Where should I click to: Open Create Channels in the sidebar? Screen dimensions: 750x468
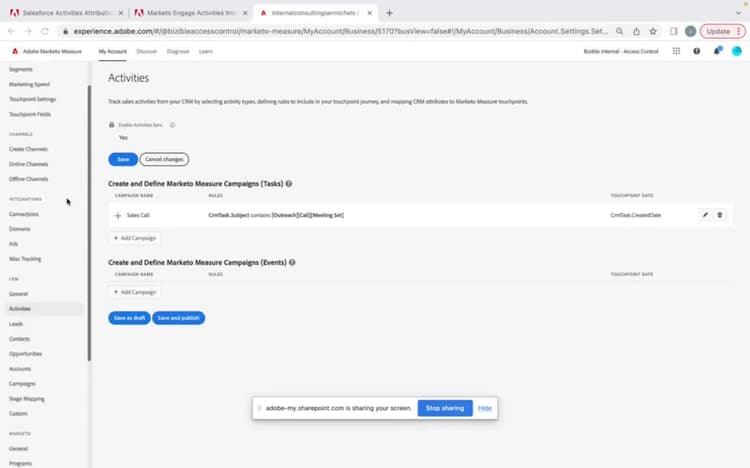pyautogui.click(x=28, y=149)
